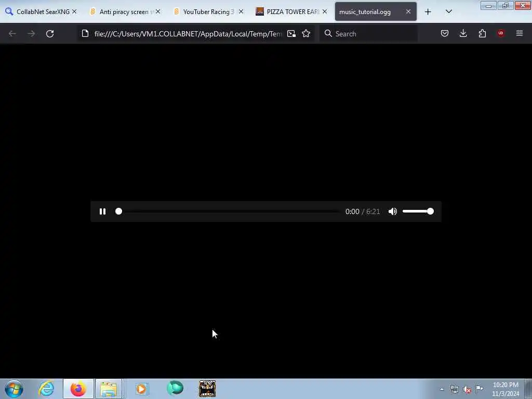Click the network tray icon
This screenshot has height=399, width=532.
[454, 389]
